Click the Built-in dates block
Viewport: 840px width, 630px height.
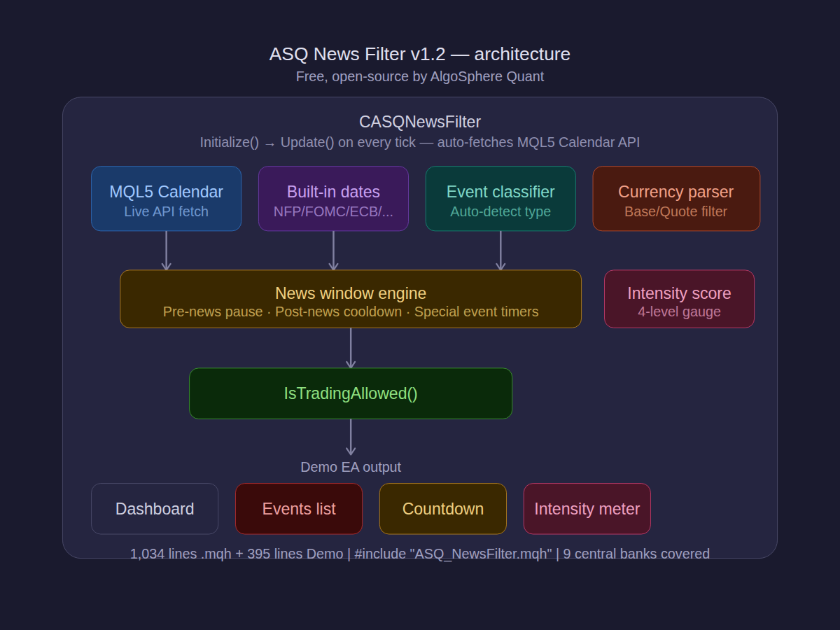coord(333,198)
